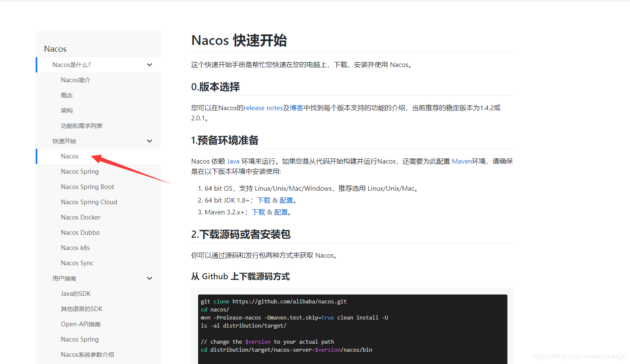Open Nacos Docker page

pos(81,217)
